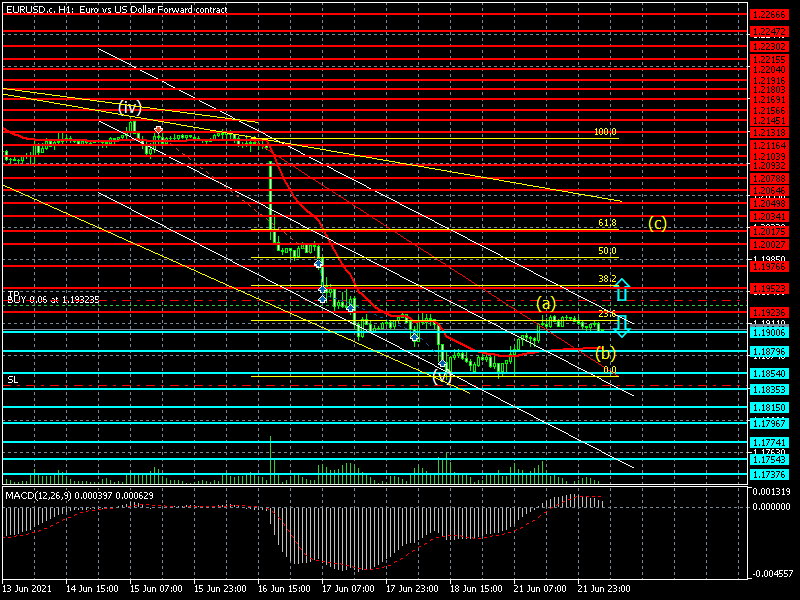Click the yellow (a) wave label
The width and height of the screenshot is (800, 600).
545,303
